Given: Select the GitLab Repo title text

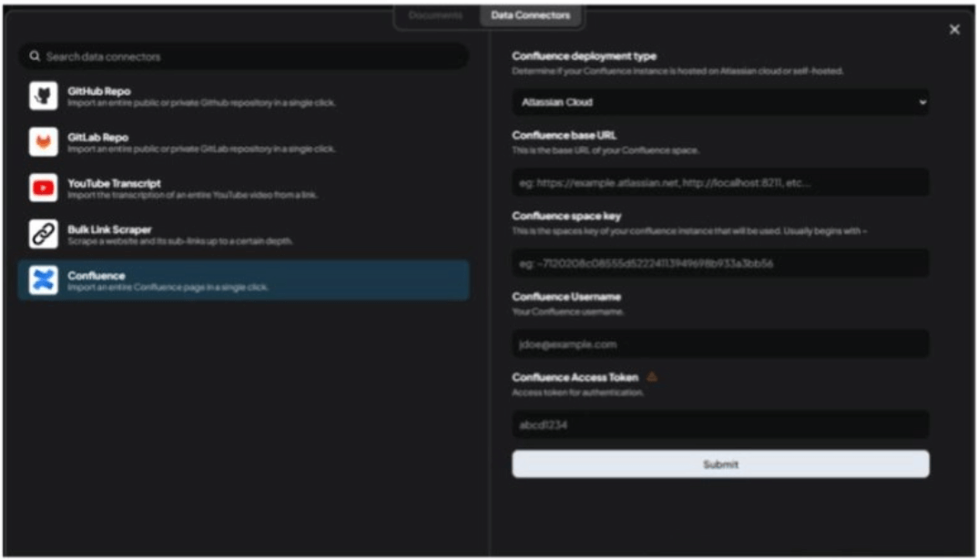Looking at the screenshot, I should (97, 137).
